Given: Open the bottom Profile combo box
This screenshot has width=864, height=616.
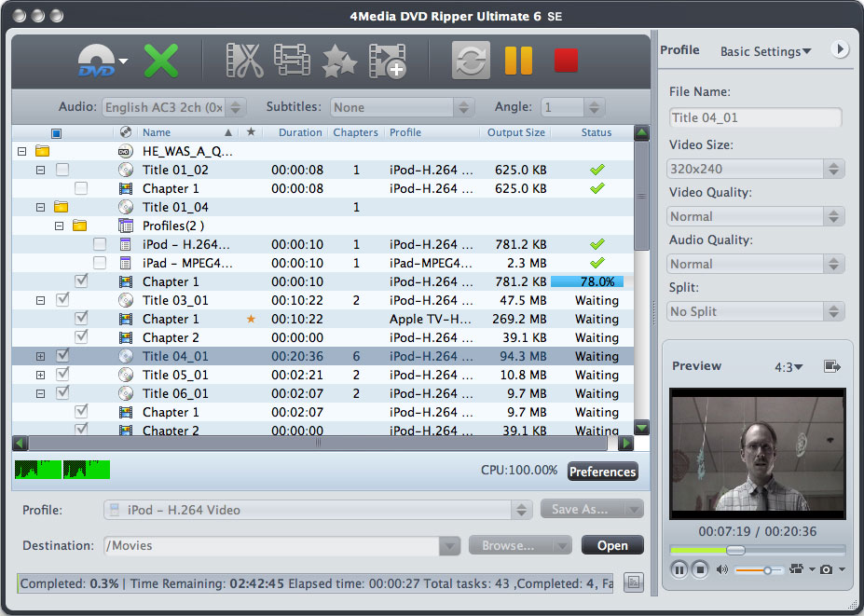Looking at the screenshot, I should (318, 510).
